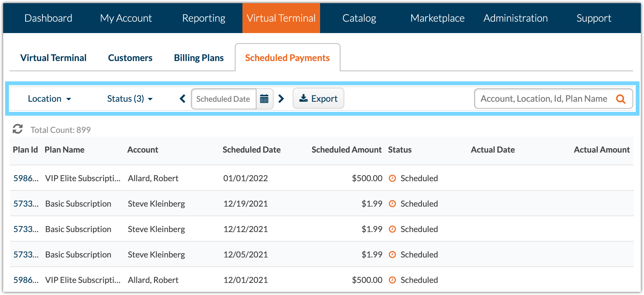The width and height of the screenshot is (644, 295).
Task: Go to previous scheduled date arrow
Action: coord(183,99)
